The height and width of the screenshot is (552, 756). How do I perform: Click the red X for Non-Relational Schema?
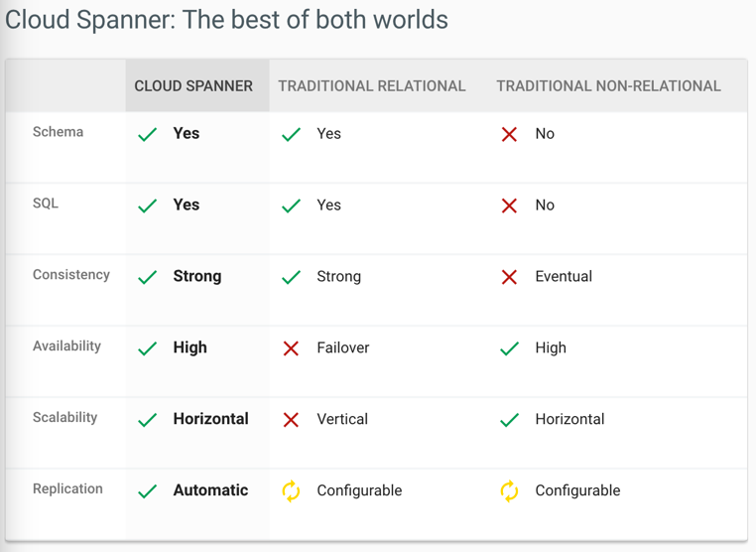[509, 134]
